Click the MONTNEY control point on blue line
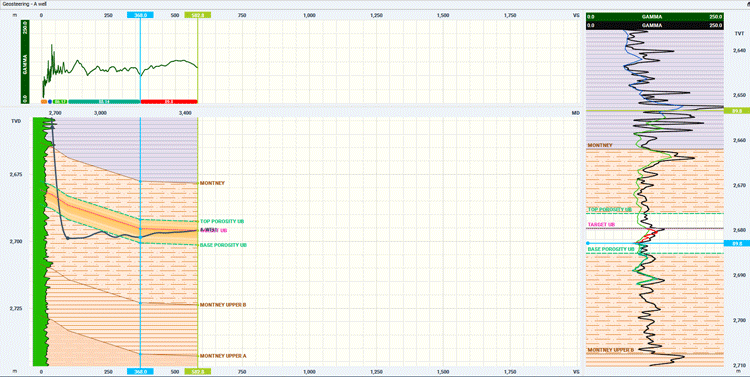 [x=140, y=181]
